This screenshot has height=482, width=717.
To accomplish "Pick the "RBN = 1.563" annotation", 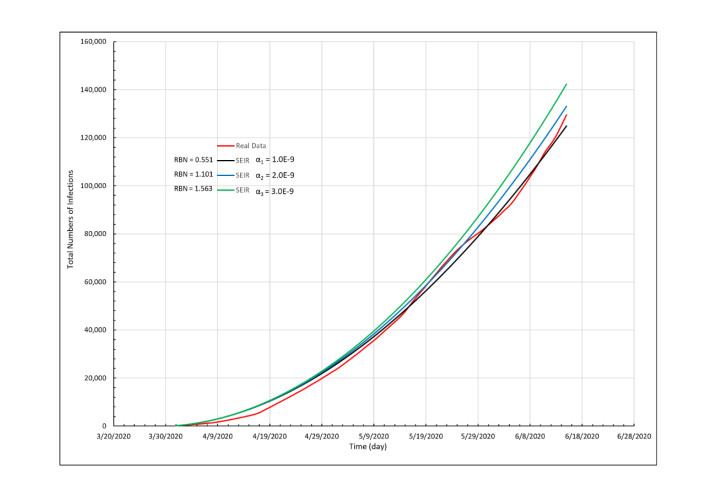I will pos(193,188).
